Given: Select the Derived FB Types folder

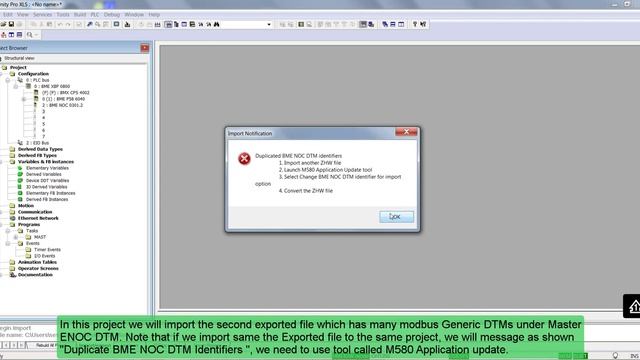Looking at the screenshot, I should click(37, 156).
